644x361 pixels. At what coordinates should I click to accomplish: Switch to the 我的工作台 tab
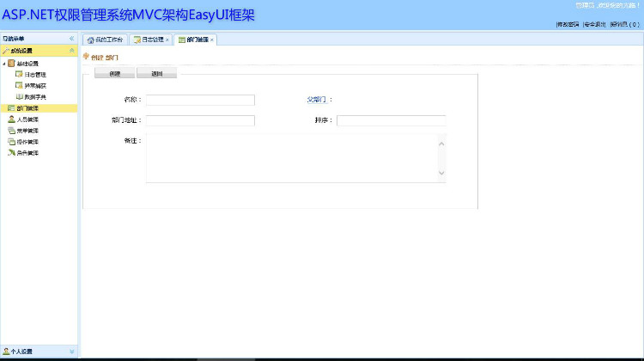pos(105,40)
